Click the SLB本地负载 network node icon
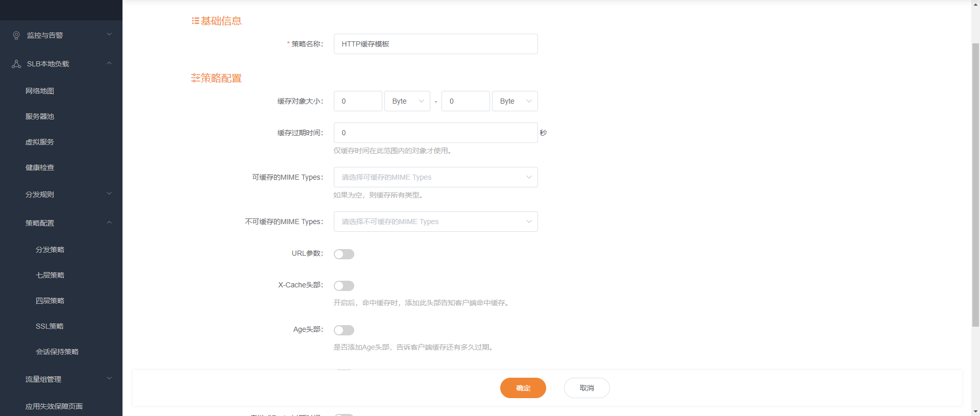Image resolution: width=980 pixels, height=416 pixels. 16,64
